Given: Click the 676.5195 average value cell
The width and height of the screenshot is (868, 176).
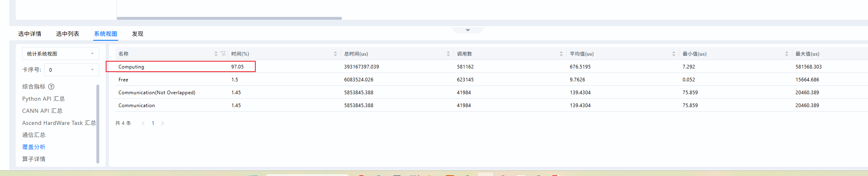Looking at the screenshot, I should click(580, 67).
